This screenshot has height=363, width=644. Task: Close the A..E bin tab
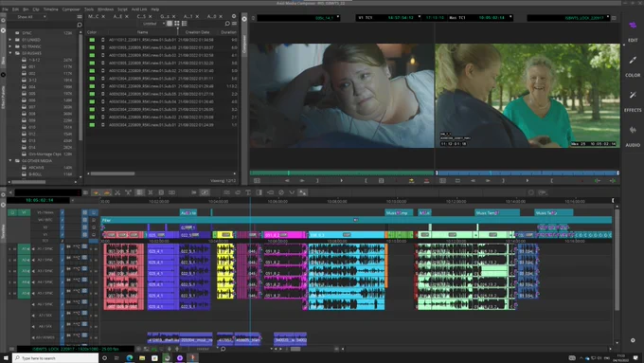pyautogui.click(x=127, y=16)
